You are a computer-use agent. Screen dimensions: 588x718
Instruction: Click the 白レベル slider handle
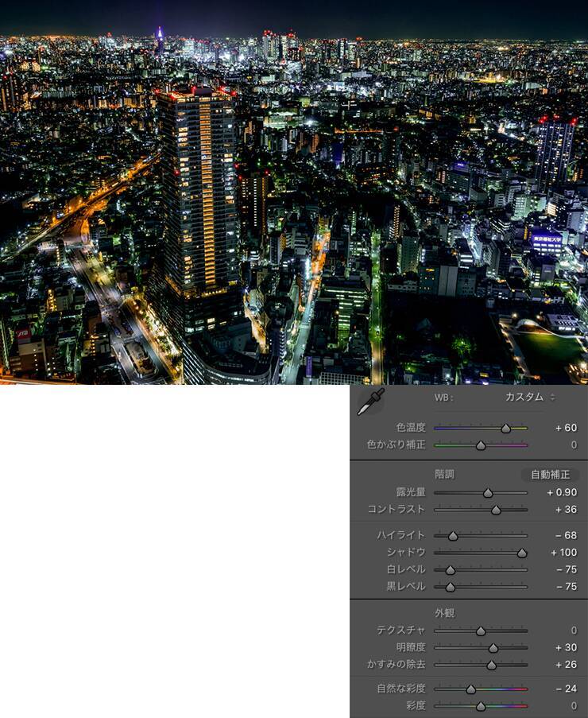(451, 570)
